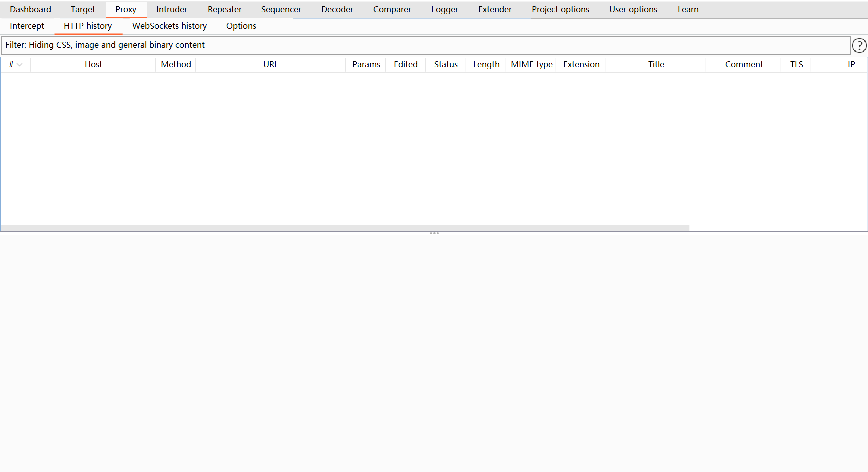The width and height of the screenshot is (868, 472).
Task: Open the Learn tab
Action: pos(688,9)
